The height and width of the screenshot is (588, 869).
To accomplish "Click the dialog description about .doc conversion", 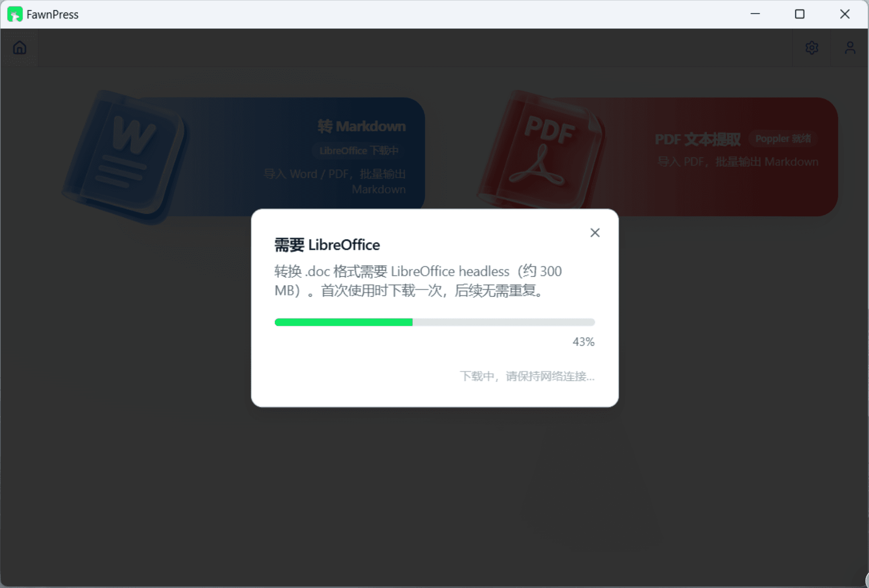I will (418, 281).
